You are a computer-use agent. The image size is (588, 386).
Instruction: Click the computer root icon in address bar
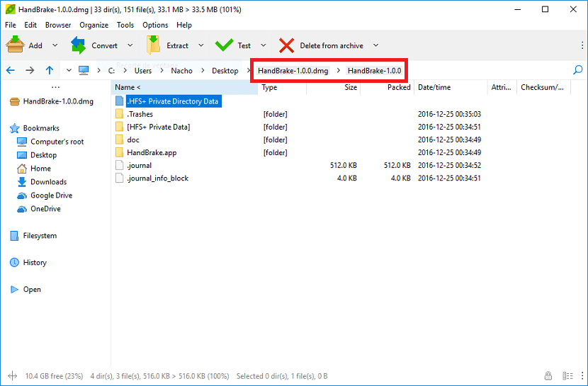click(84, 70)
